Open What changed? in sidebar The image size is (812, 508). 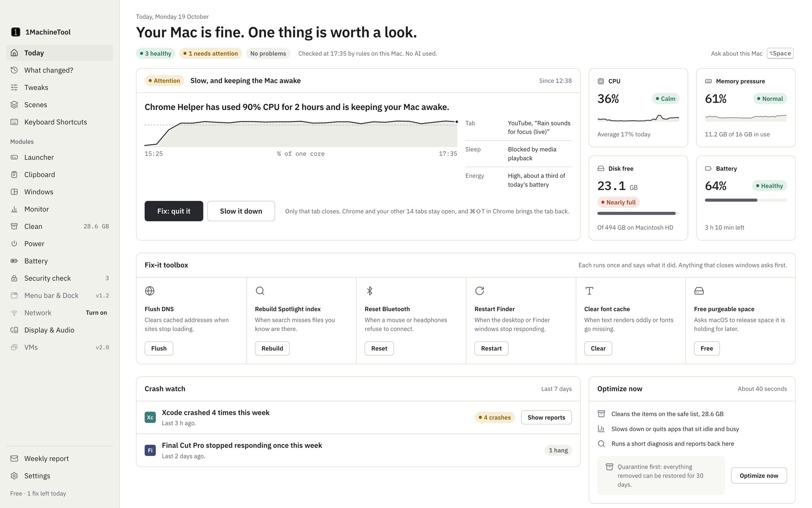tap(59, 70)
